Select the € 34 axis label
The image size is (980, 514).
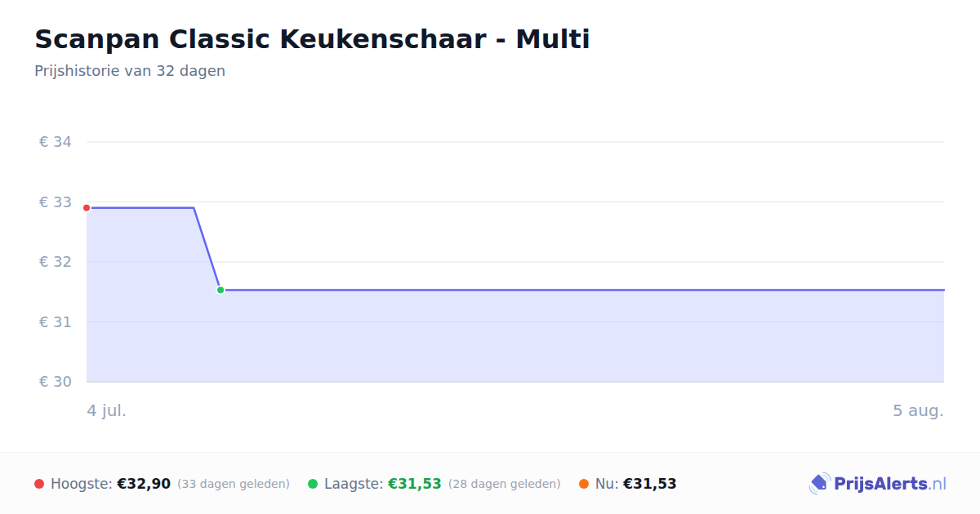[56, 142]
